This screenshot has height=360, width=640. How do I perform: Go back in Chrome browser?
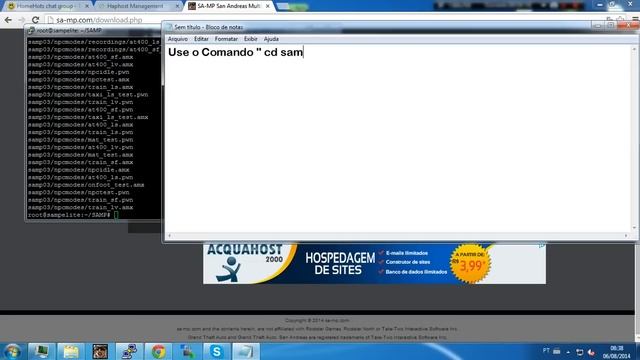tap(8, 20)
